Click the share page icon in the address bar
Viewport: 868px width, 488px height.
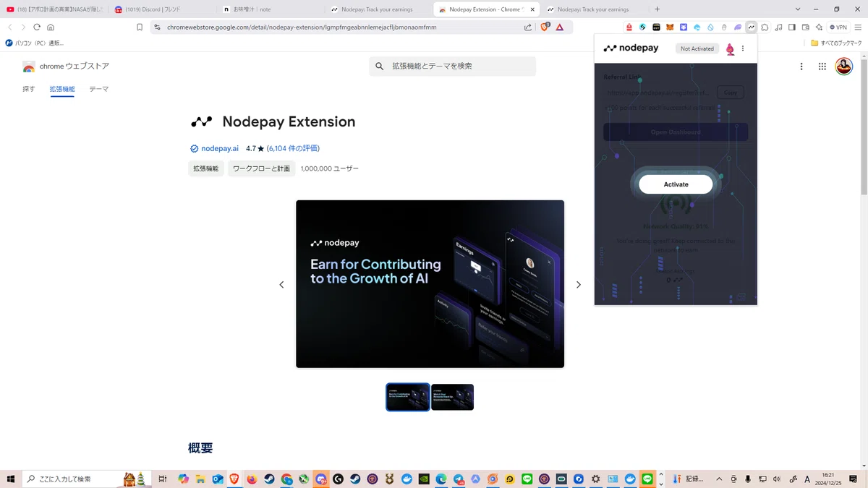(x=528, y=27)
